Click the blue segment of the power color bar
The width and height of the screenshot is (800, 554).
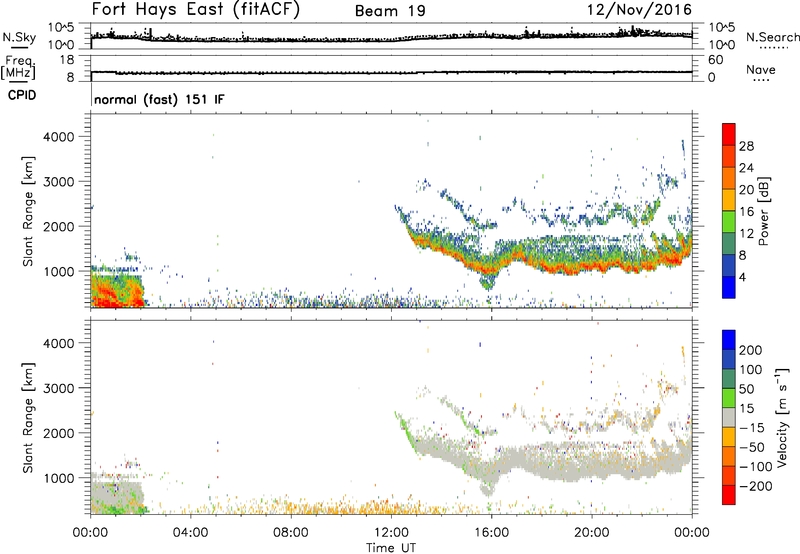729,287
